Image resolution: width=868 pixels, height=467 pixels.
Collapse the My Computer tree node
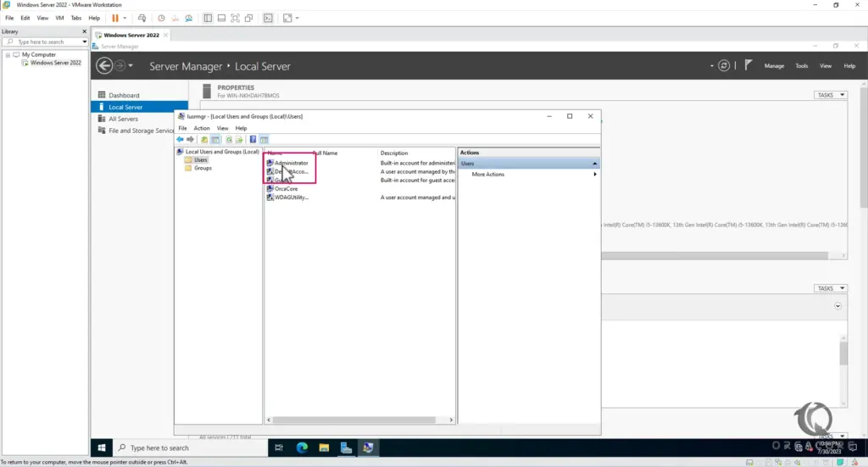tap(8, 55)
